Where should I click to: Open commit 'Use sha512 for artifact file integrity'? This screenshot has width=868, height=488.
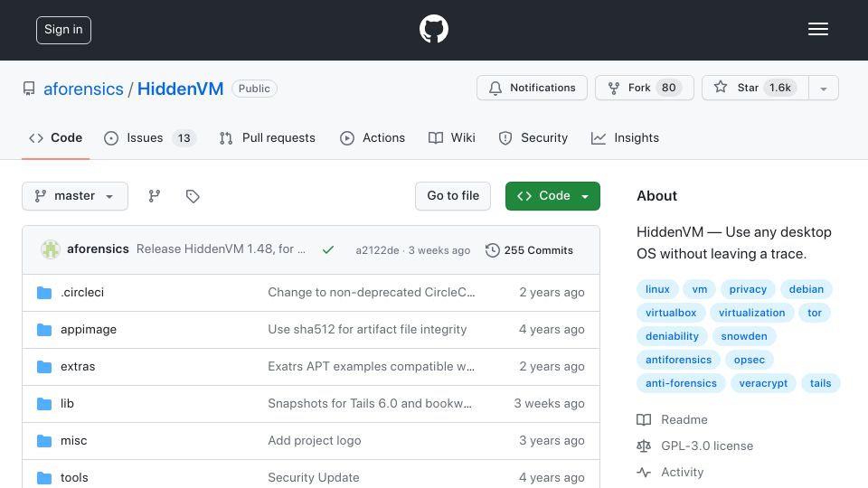367,329
